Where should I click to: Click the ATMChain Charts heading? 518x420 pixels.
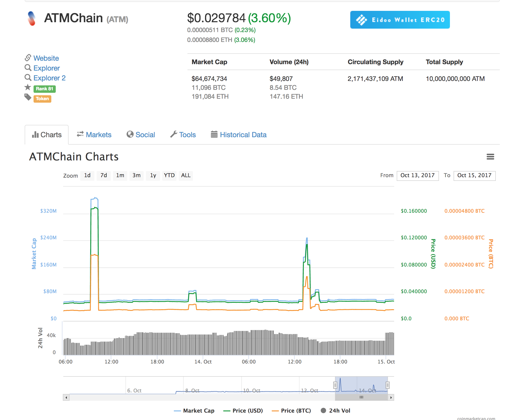(x=74, y=157)
